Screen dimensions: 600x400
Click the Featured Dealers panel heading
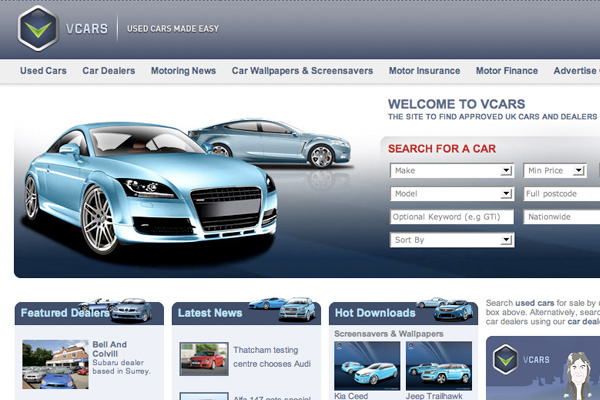[65, 313]
